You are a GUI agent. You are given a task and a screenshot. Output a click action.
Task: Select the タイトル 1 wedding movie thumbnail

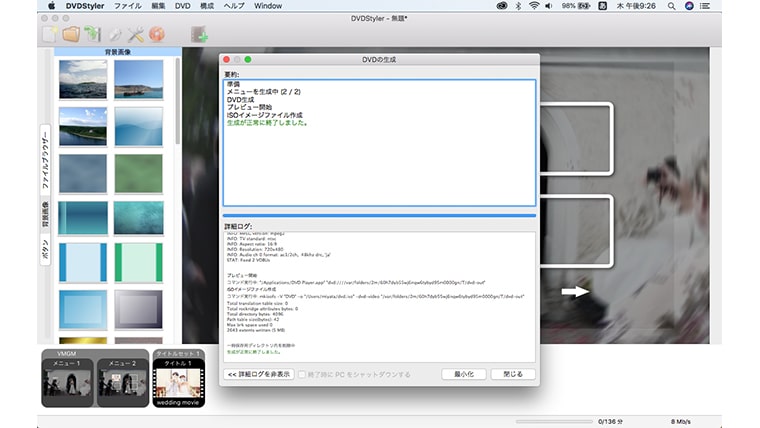tap(179, 382)
